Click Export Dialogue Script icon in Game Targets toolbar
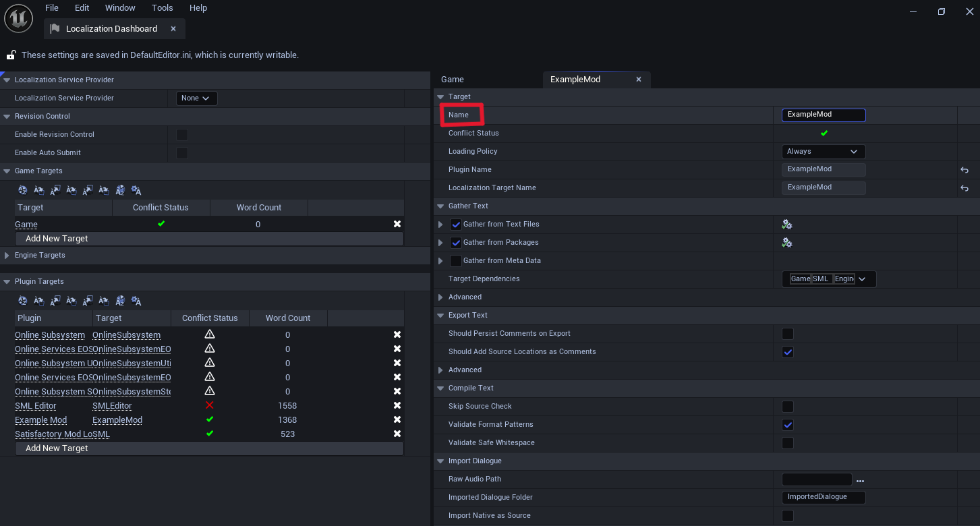The height and width of the screenshot is (526, 980). pos(88,190)
